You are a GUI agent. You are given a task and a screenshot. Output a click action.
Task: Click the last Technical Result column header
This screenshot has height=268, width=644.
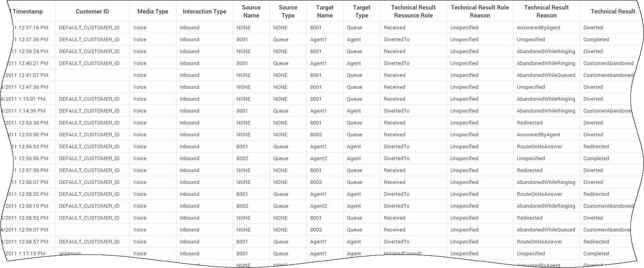(612, 11)
